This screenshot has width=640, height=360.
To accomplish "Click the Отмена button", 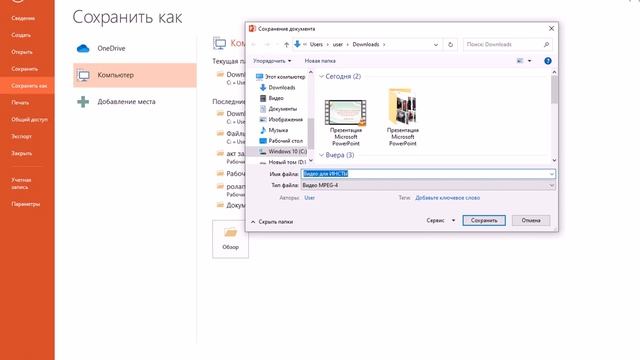I will (531, 220).
